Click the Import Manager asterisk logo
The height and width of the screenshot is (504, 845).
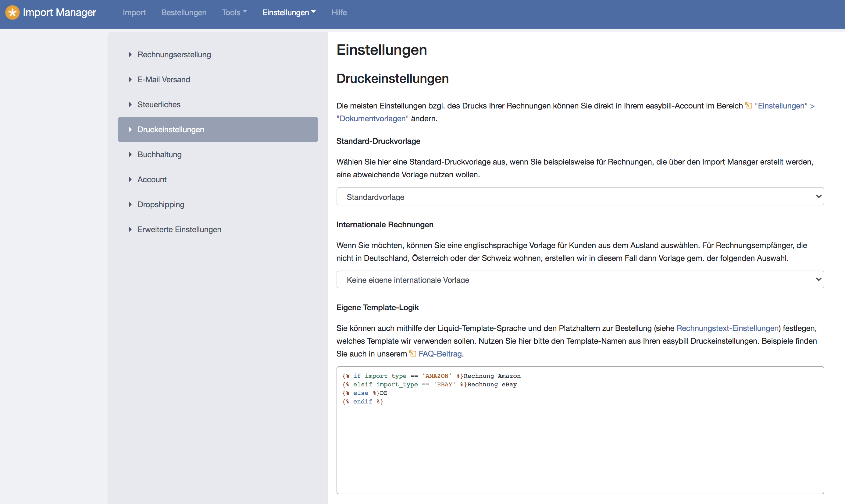coord(12,12)
